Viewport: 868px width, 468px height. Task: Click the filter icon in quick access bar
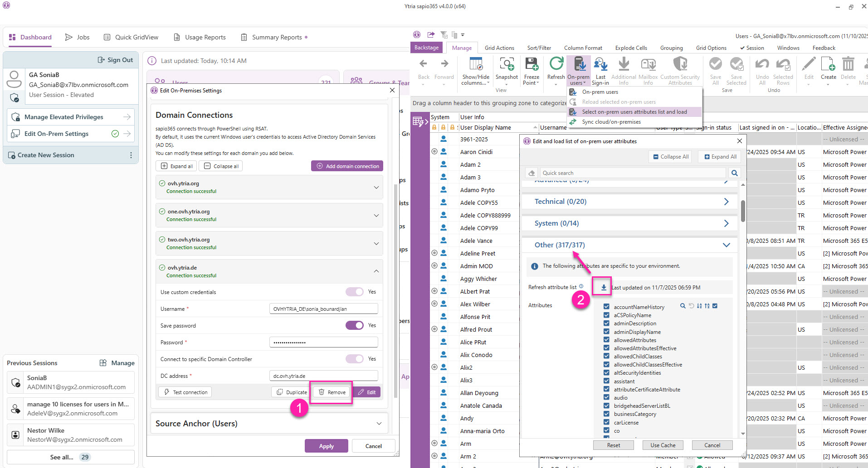point(444,34)
